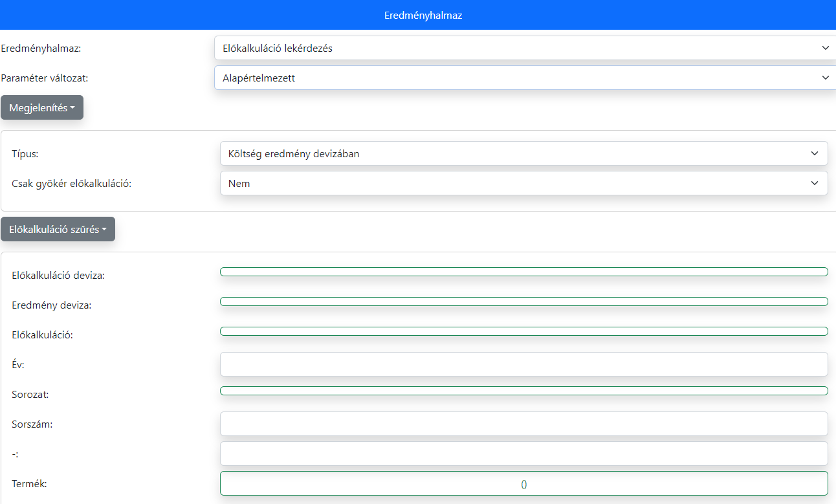Focus the Év input field
The image size is (836, 504).
click(x=524, y=364)
